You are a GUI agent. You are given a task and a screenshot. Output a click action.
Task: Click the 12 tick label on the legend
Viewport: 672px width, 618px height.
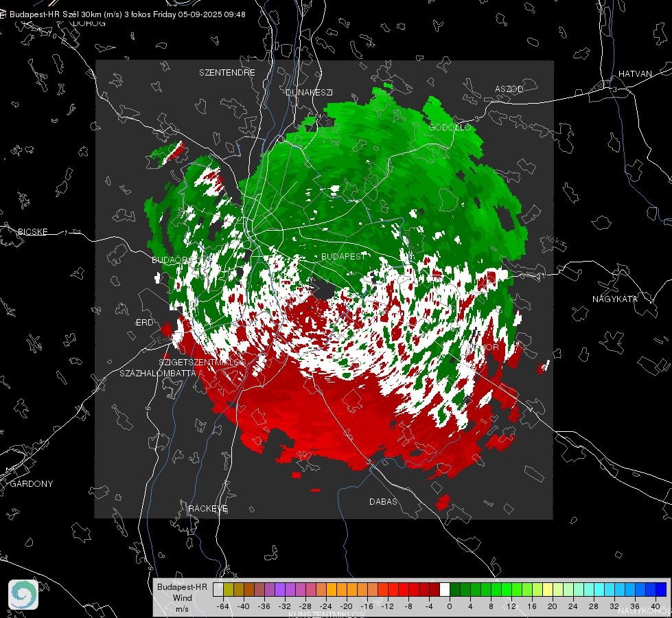(511, 606)
